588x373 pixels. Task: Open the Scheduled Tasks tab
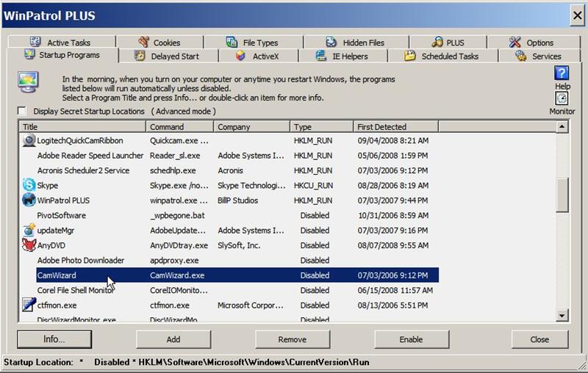click(442, 57)
